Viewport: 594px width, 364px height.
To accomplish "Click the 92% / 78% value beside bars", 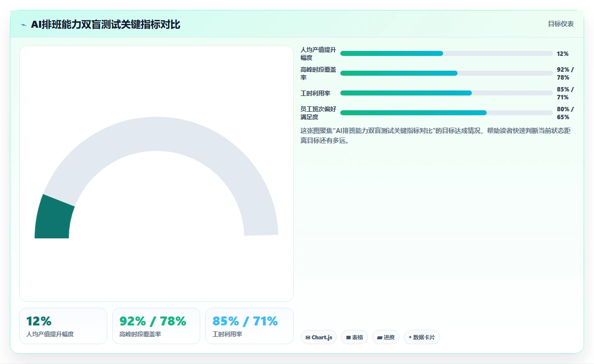I will pos(565,74).
